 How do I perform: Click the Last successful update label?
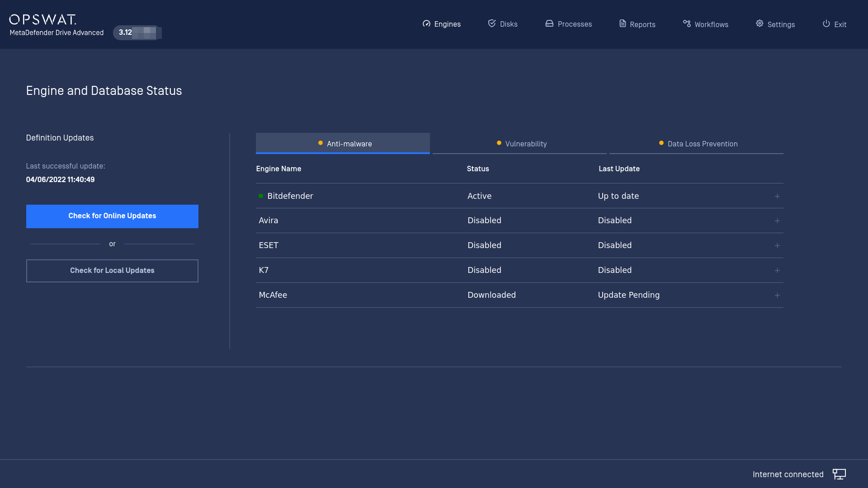point(66,166)
